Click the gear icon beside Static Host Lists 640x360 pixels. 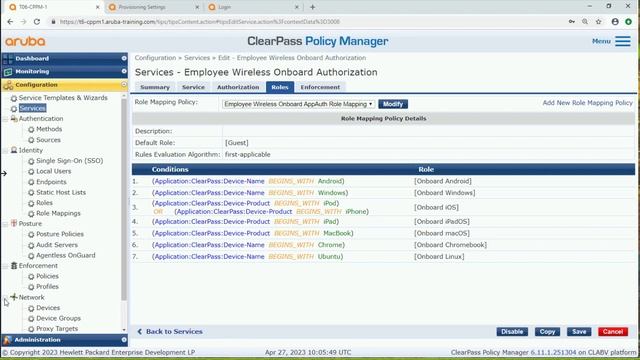click(x=31, y=193)
